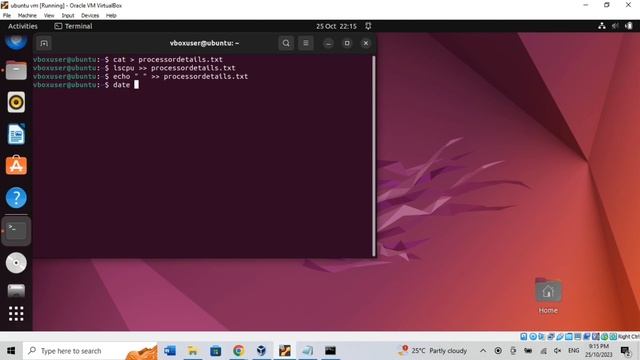This screenshot has width=640, height=360.
Task: Open the weather widget 25°C Partly cloudy
Action: [433, 351]
